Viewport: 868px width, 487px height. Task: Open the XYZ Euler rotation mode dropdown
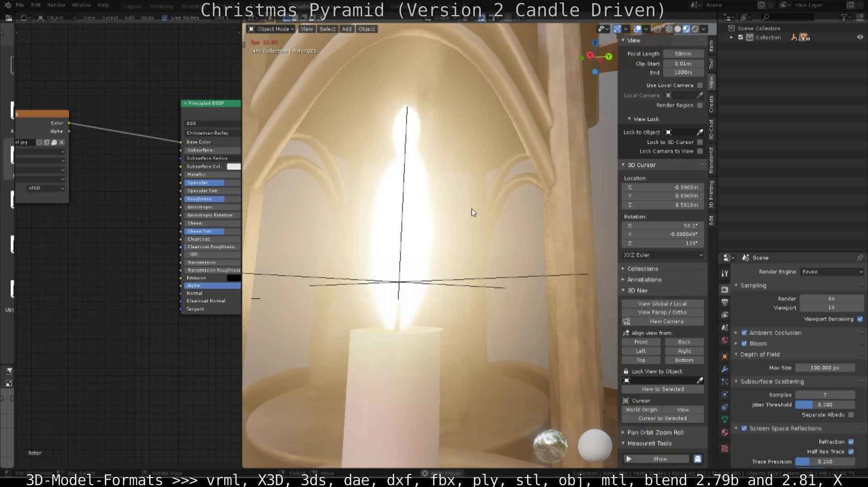pos(663,255)
